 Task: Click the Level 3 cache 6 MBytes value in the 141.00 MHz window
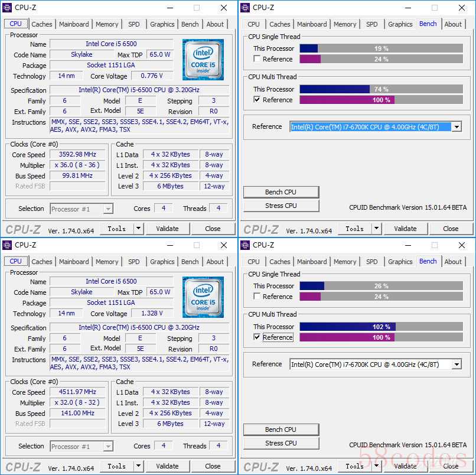coord(171,424)
